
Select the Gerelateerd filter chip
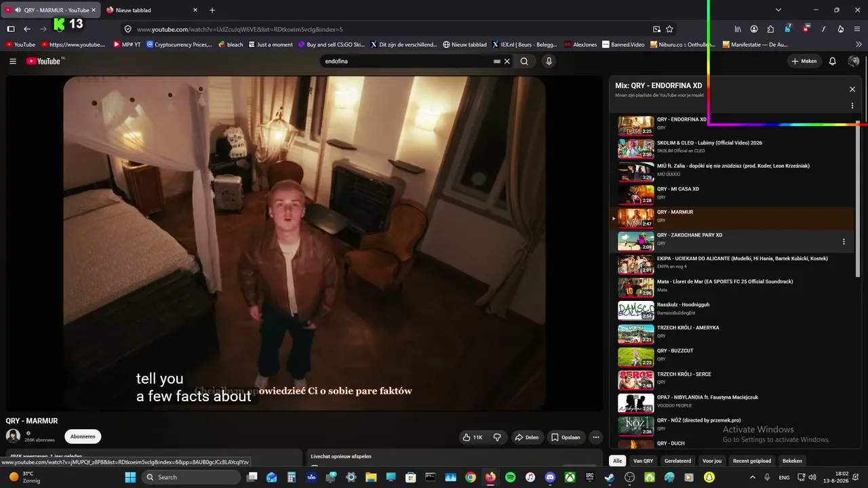(678, 461)
